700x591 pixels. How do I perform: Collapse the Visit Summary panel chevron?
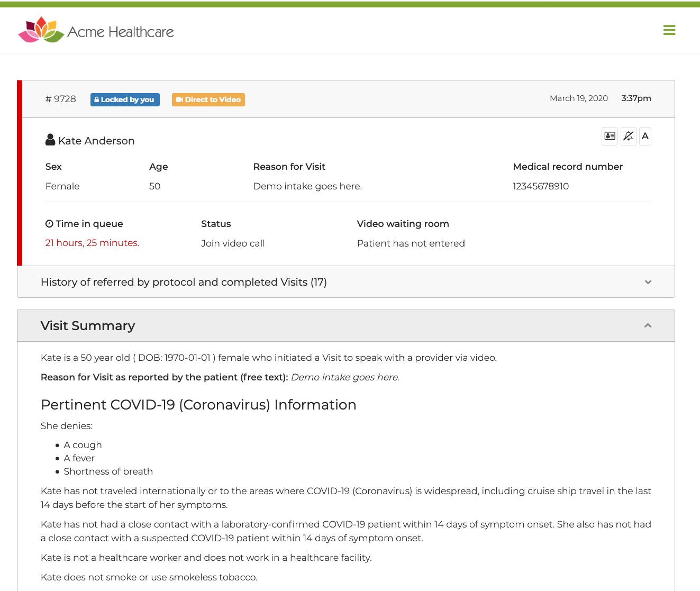(648, 325)
